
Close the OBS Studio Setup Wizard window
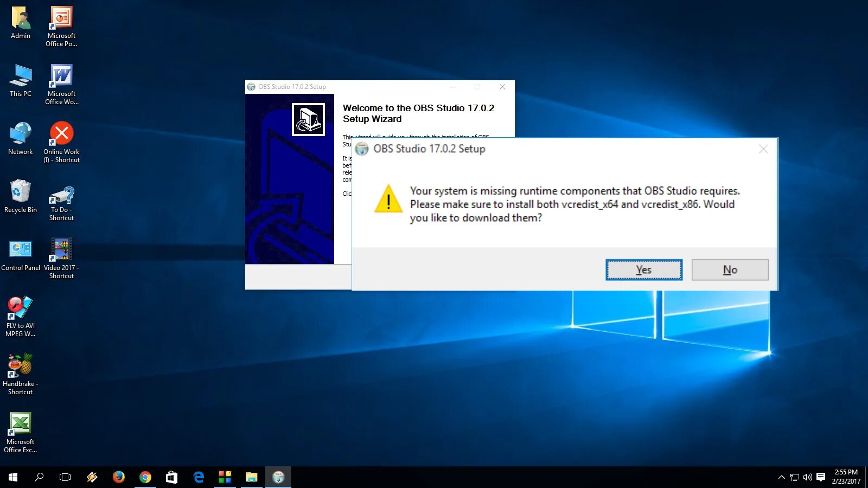click(502, 87)
